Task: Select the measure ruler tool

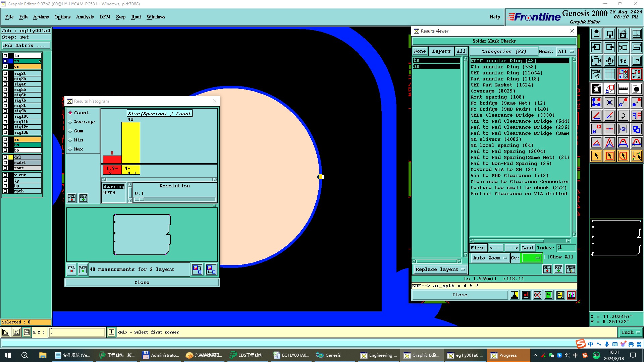Action: [x=623, y=89]
